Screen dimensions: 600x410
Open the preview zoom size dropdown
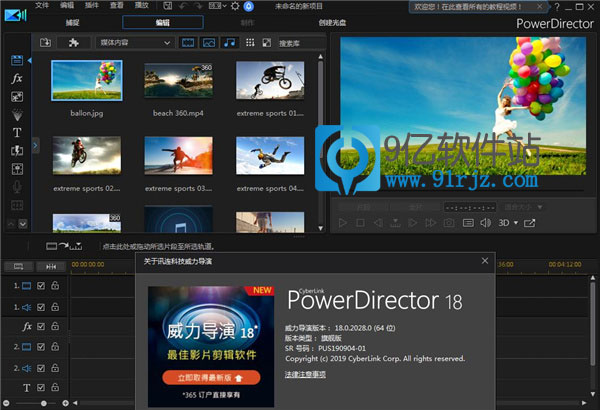[523, 207]
